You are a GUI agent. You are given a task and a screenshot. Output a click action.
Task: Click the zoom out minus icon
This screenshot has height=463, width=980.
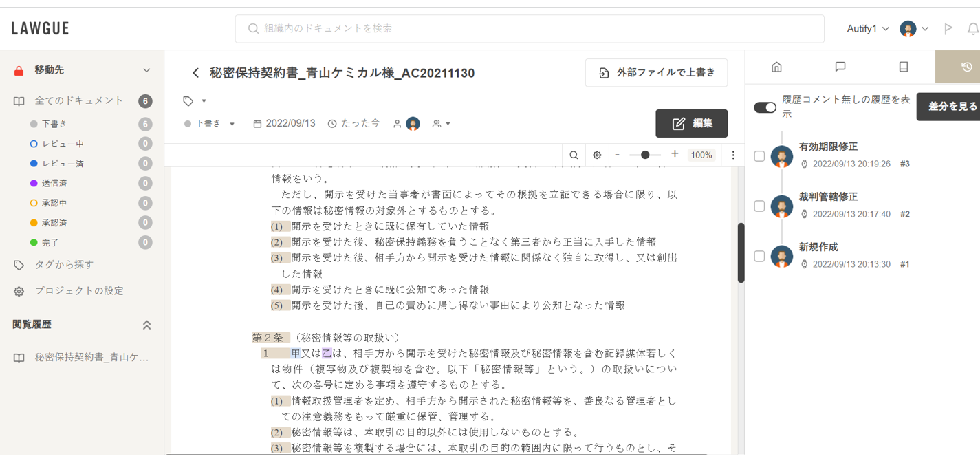pyautogui.click(x=618, y=154)
